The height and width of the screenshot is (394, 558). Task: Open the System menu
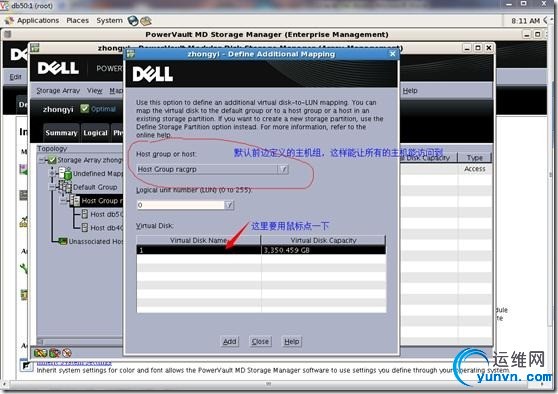click(109, 21)
